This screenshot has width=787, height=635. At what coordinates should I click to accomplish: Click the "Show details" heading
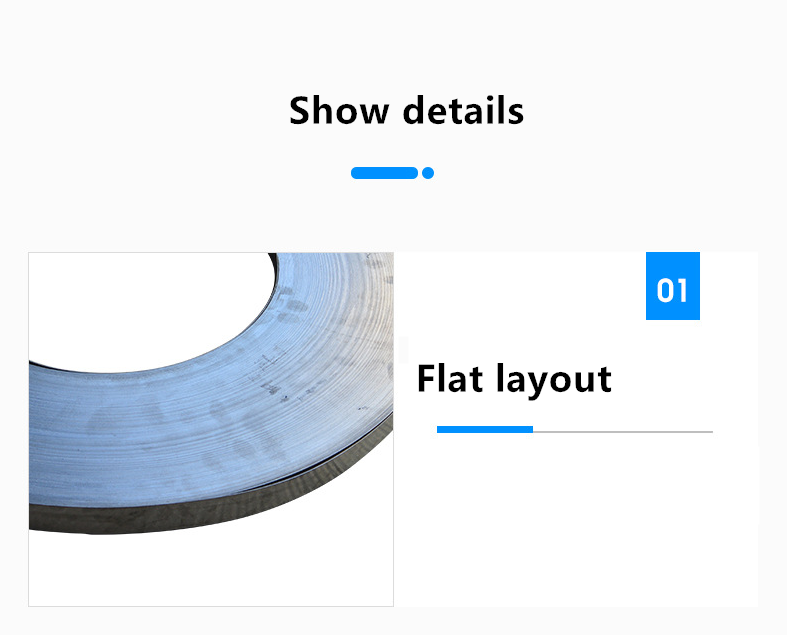[406, 111]
